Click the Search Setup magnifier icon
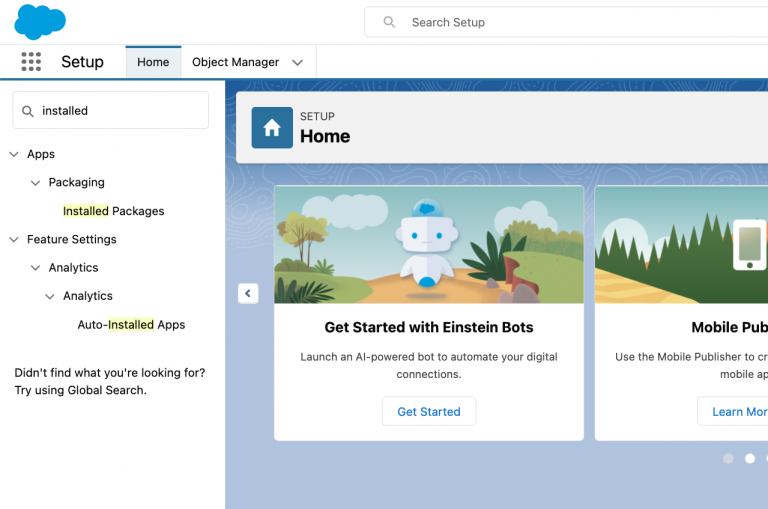The image size is (768, 509). [389, 22]
